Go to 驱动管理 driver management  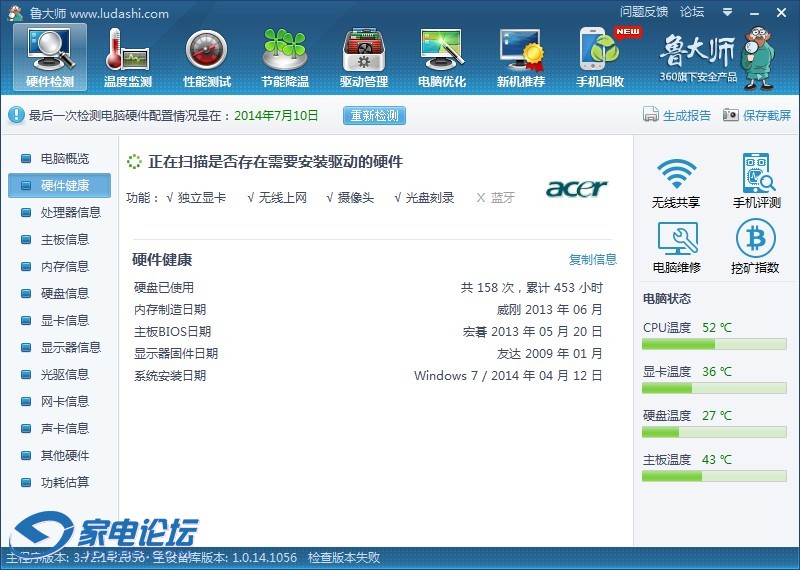click(x=363, y=56)
